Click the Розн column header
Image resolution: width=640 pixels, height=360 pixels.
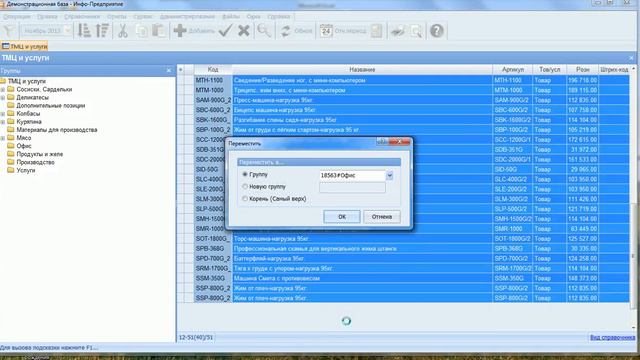click(x=582, y=70)
